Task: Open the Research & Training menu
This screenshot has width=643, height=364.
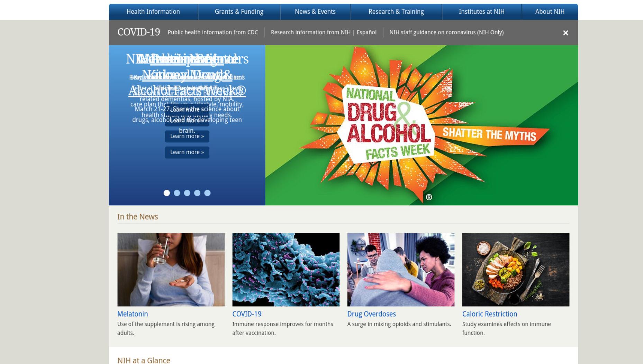Action: [396, 12]
